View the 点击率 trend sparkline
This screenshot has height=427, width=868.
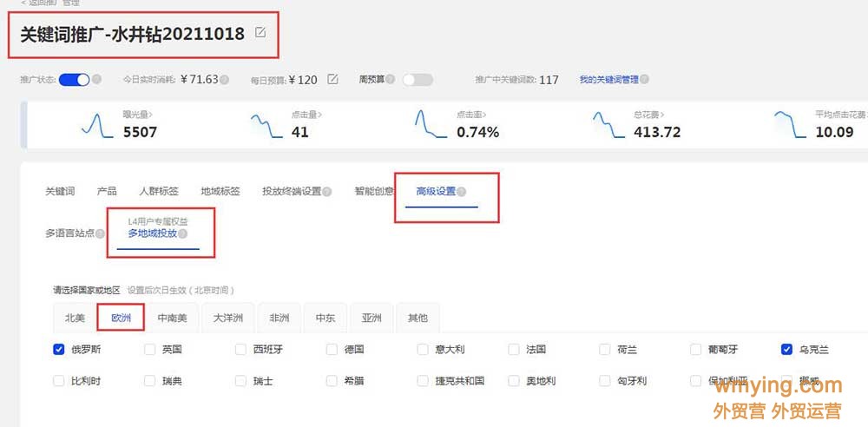coord(431,124)
